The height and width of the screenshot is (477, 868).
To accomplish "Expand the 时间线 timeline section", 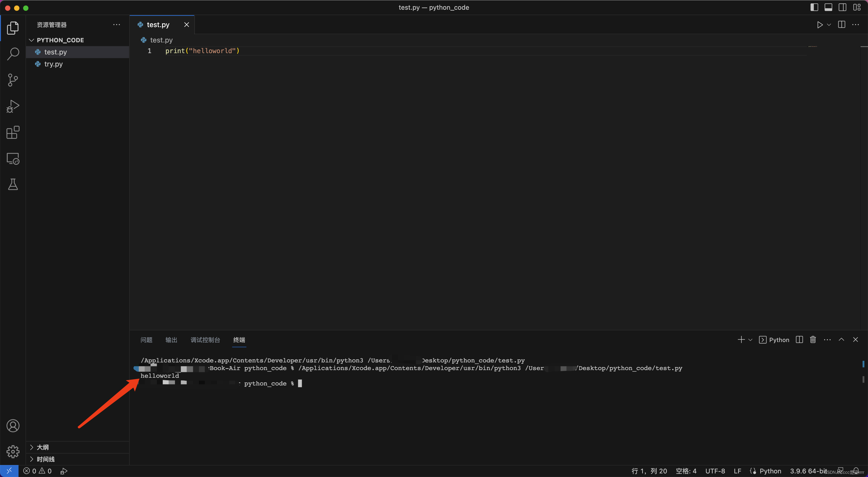I will click(78, 459).
